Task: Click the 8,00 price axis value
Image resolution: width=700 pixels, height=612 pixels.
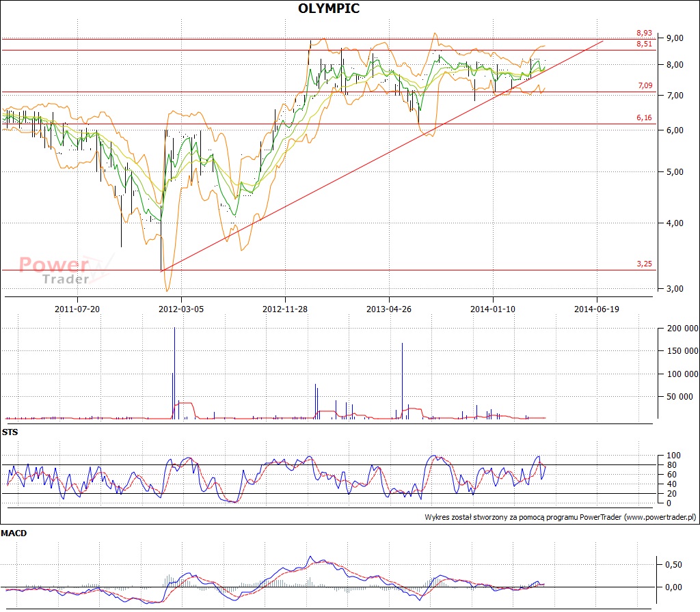Action: coord(675,65)
